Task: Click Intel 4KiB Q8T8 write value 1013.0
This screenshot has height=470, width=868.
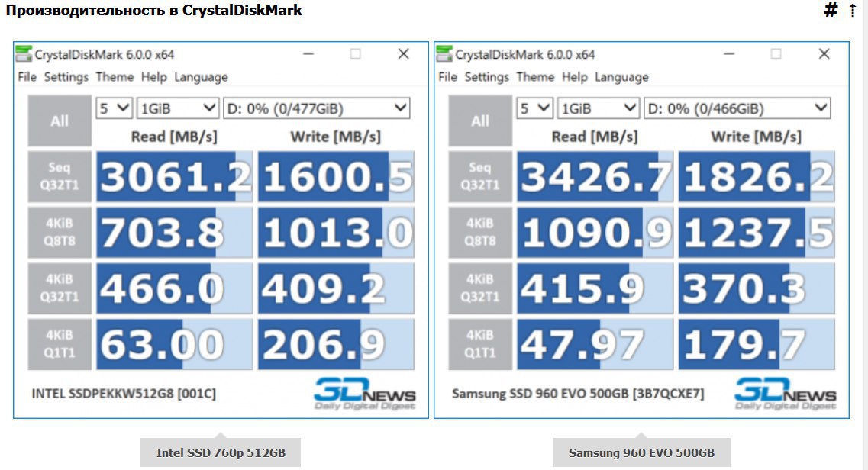Action: click(x=336, y=232)
